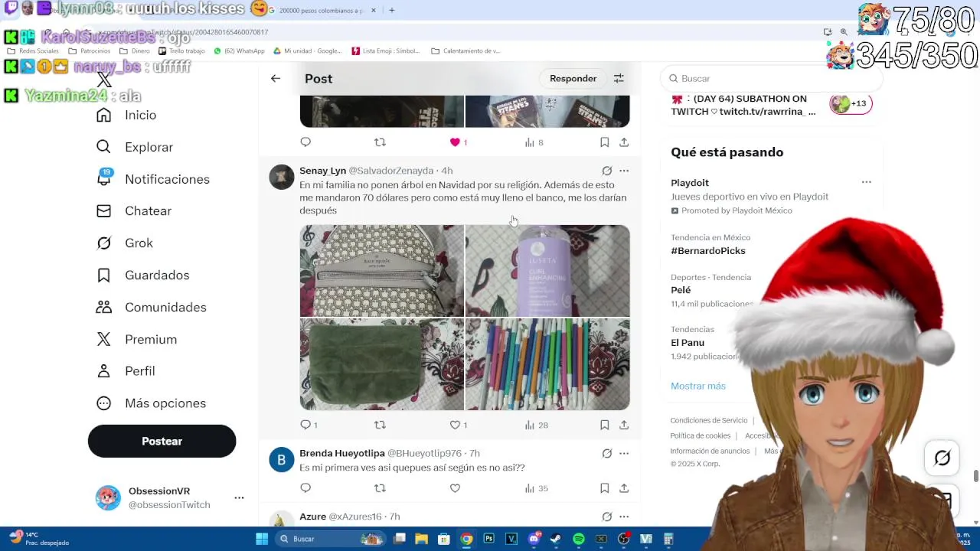Click the Buscar search field on X
980x551 pixels.
click(x=771, y=78)
